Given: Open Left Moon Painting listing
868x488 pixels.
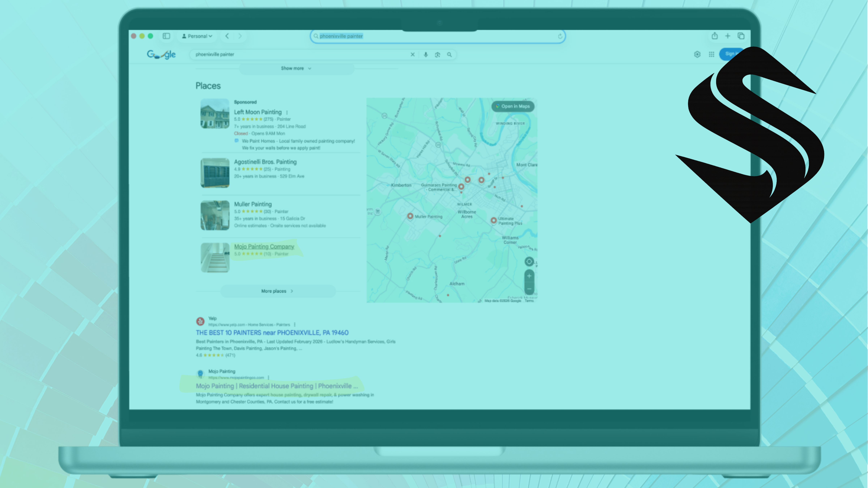Looking at the screenshot, I should point(258,112).
